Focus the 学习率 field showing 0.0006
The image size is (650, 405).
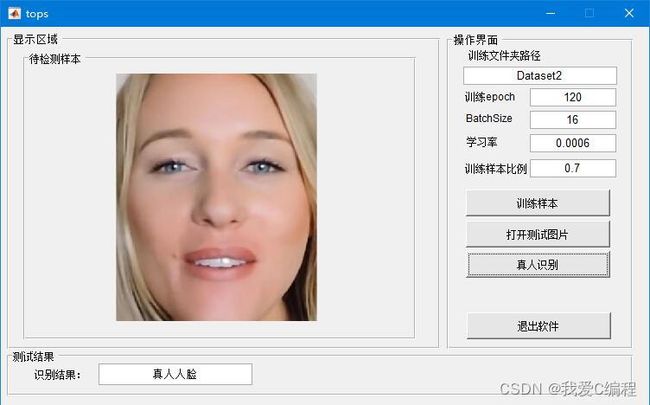point(572,143)
